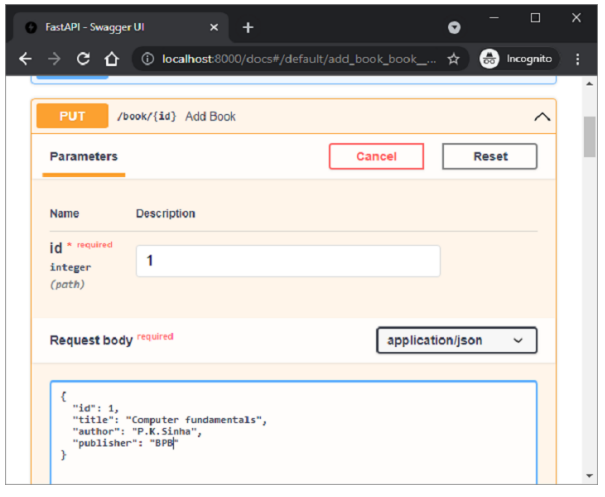Select the Parameters tab
The height and width of the screenshot is (497, 605).
pos(83,157)
